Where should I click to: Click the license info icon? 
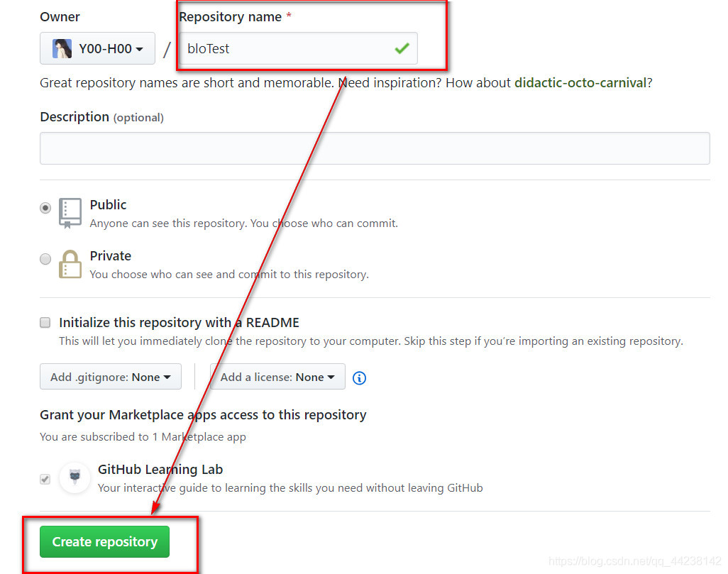359,378
